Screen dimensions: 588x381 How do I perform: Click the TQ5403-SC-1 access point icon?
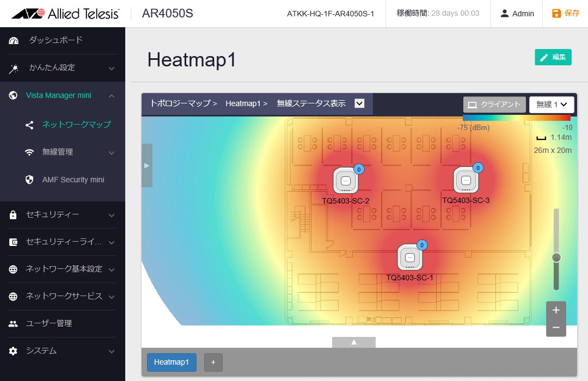(410, 257)
